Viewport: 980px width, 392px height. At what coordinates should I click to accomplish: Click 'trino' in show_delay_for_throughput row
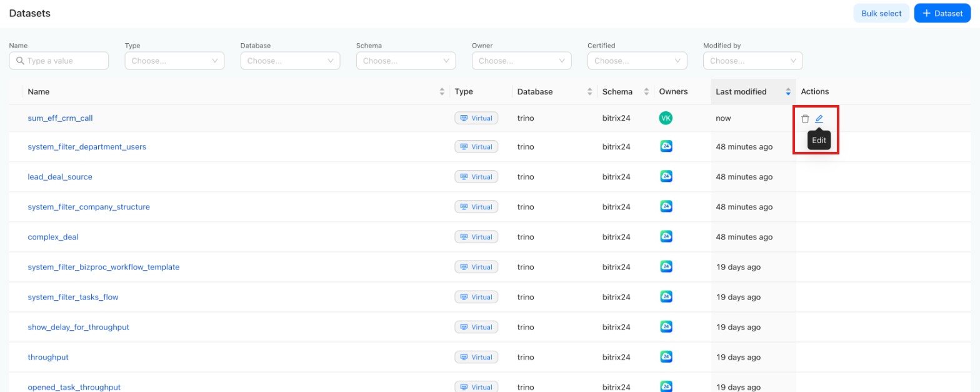[526, 327]
